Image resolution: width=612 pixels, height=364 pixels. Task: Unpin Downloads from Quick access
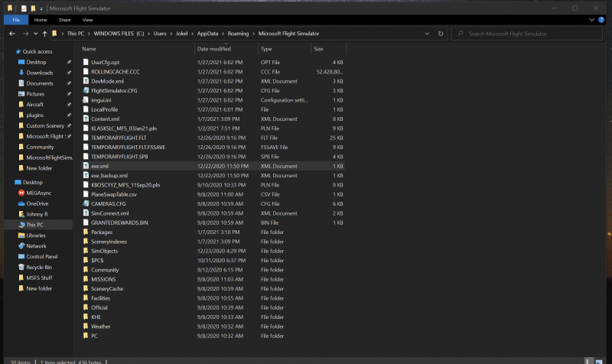coord(69,73)
